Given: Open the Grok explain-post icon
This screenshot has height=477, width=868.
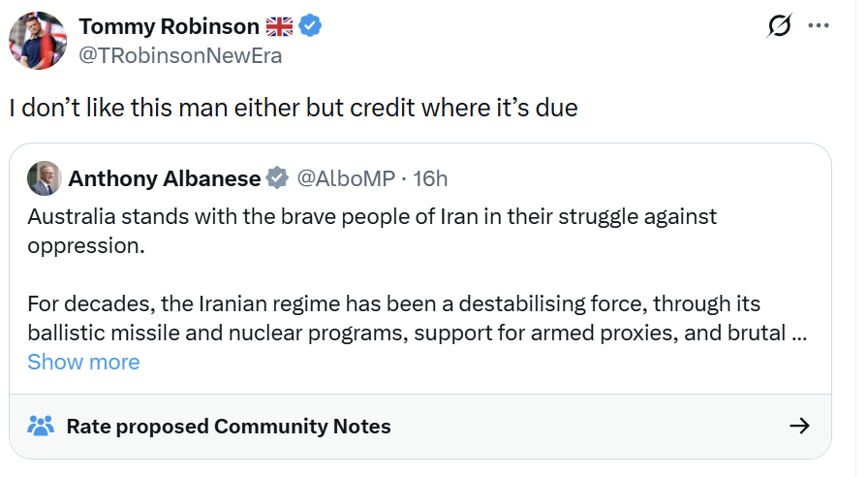Looking at the screenshot, I should point(778,26).
